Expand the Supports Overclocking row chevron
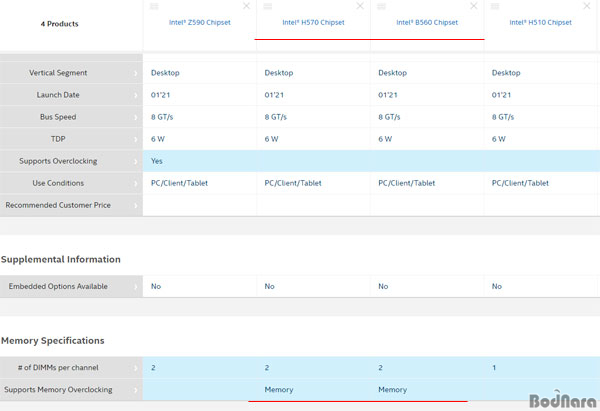Viewport: 600px width, 411px height. [x=135, y=161]
